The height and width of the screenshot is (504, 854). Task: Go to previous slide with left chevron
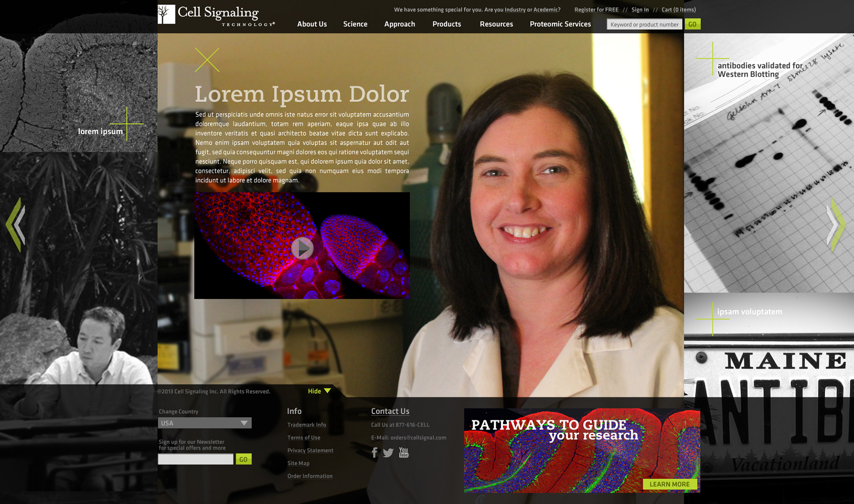pyautogui.click(x=16, y=225)
